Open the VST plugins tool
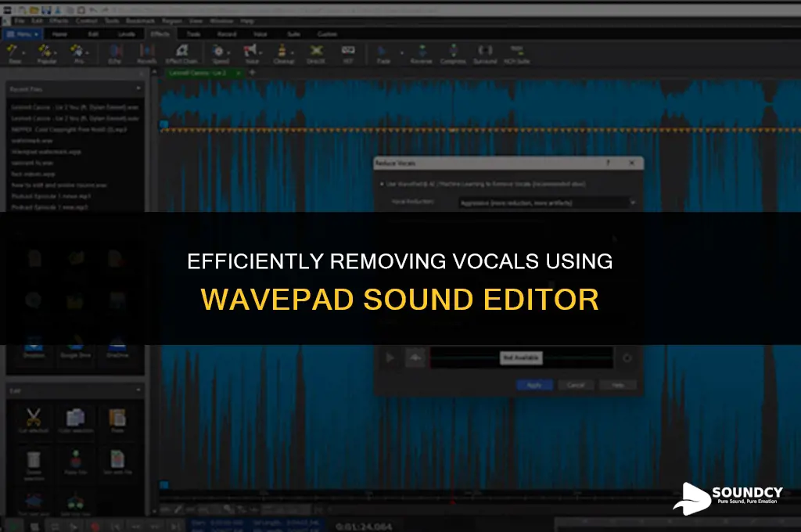Screen dimensions: 801x532 pyautogui.click(x=348, y=54)
